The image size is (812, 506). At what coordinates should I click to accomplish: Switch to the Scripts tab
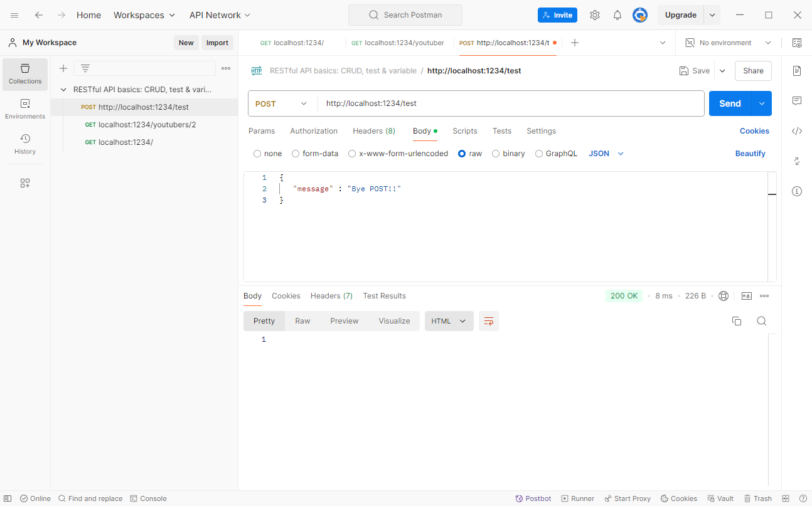click(465, 131)
